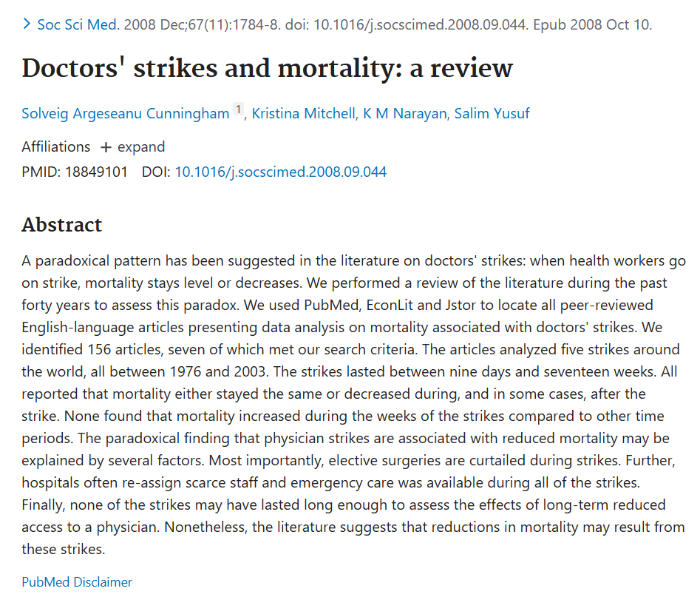Viewport: 700px width, 597px height.
Task: Select author Kristina Mitchell
Action: (x=303, y=113)
